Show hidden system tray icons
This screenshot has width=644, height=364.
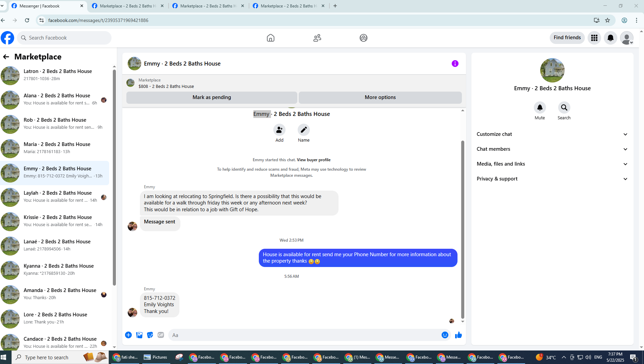click(564, 357)
